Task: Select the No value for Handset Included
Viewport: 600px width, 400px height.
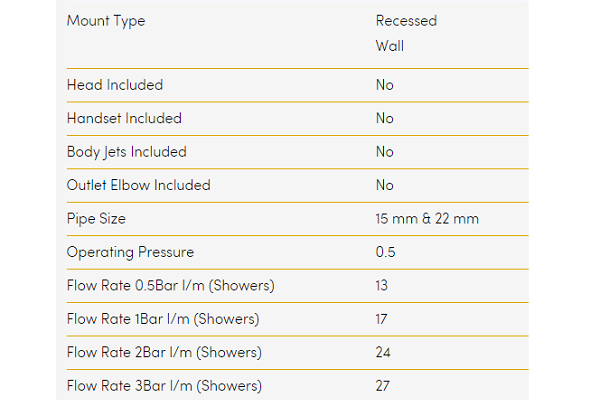Action: click(385, 118)
